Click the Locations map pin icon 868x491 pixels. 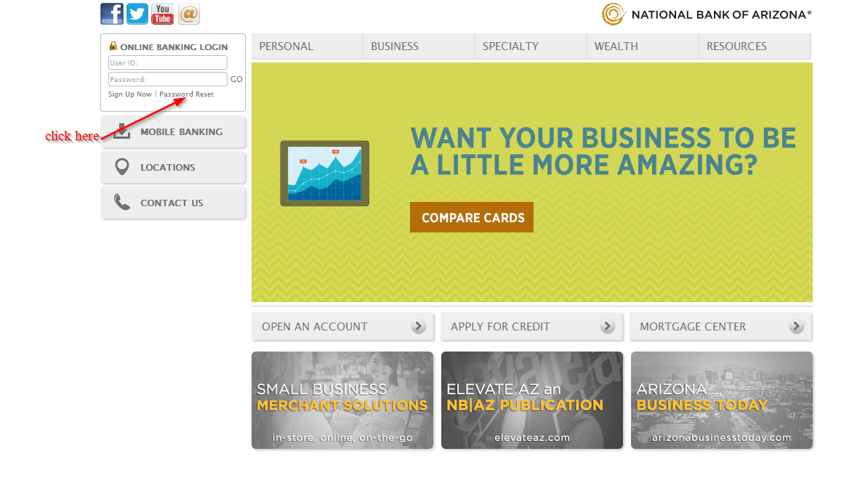pos(122,167)
